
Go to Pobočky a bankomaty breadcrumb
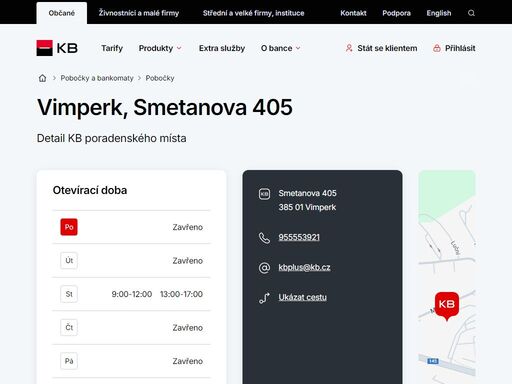click(97, 78)
